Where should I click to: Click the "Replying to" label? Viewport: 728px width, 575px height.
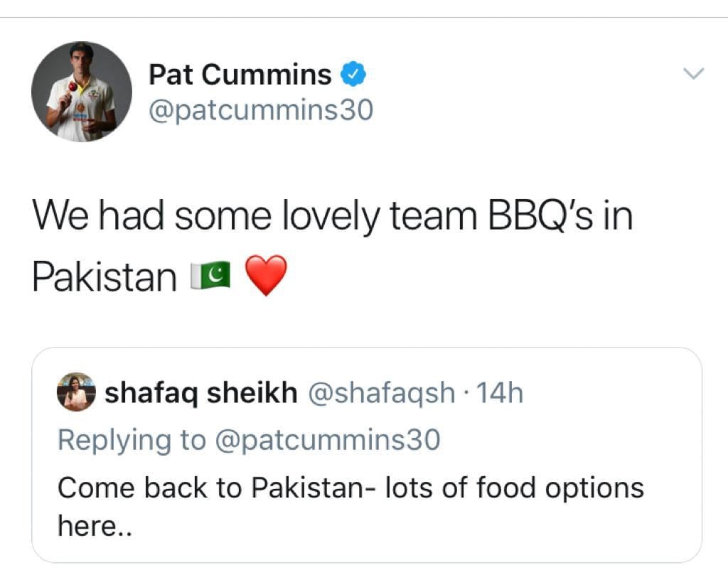pyautogui.click(x=132, y=440)
